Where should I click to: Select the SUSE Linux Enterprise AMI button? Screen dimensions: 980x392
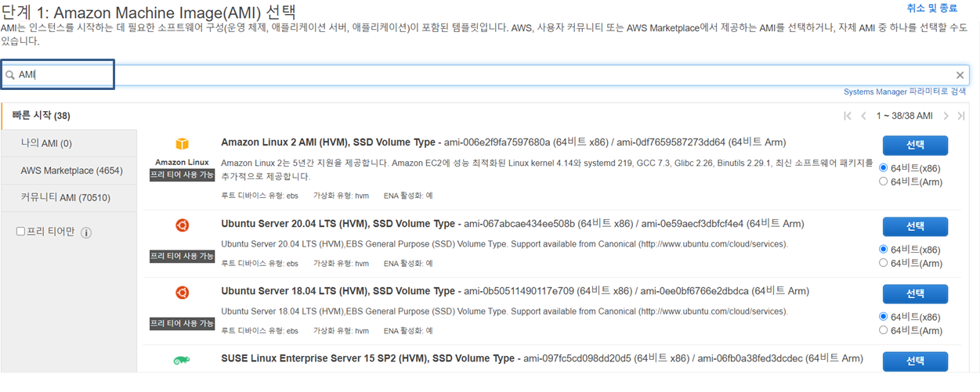[915, 361]
